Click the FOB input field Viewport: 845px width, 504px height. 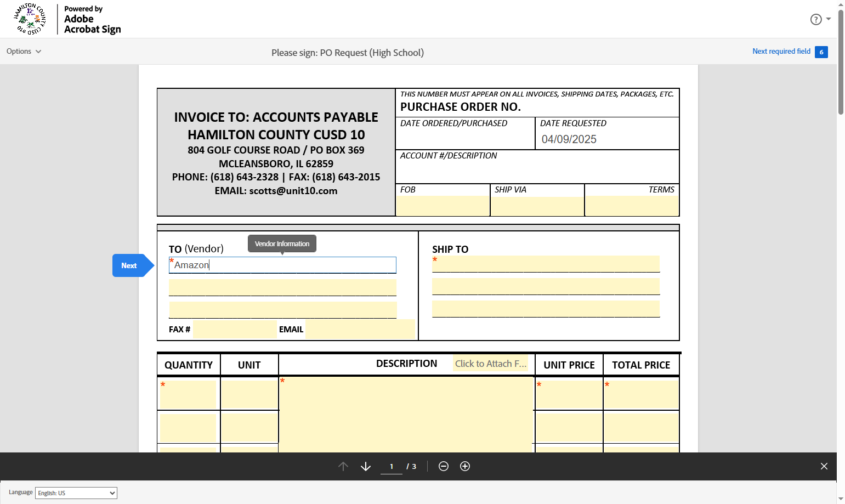[443, 206]
